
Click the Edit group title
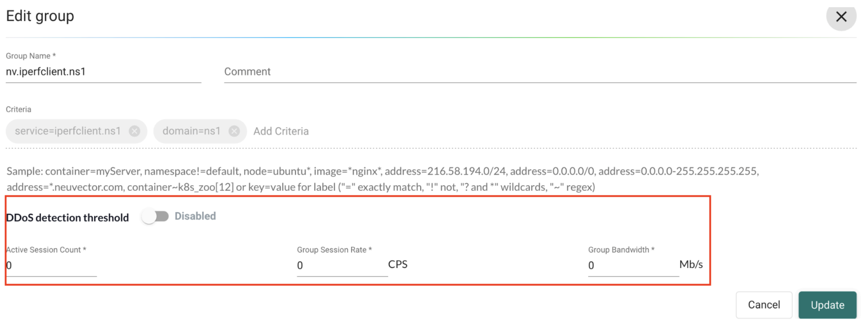click(x=40, y=16)
